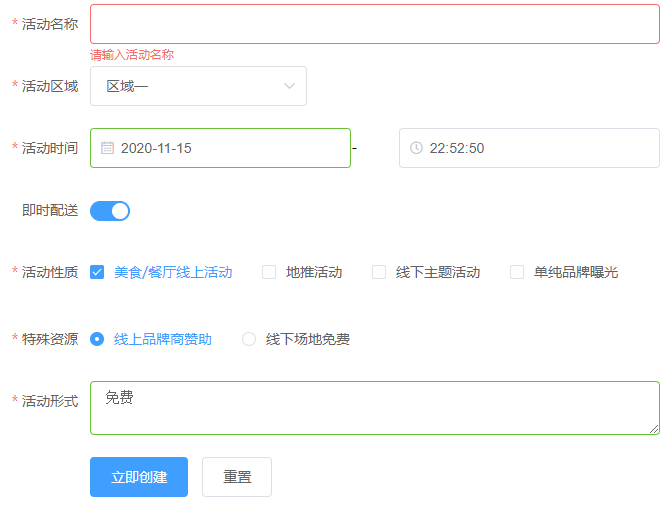665x508 pixels.
Task: Click the 地推活动 label text
Action: (x=314, y=272)
